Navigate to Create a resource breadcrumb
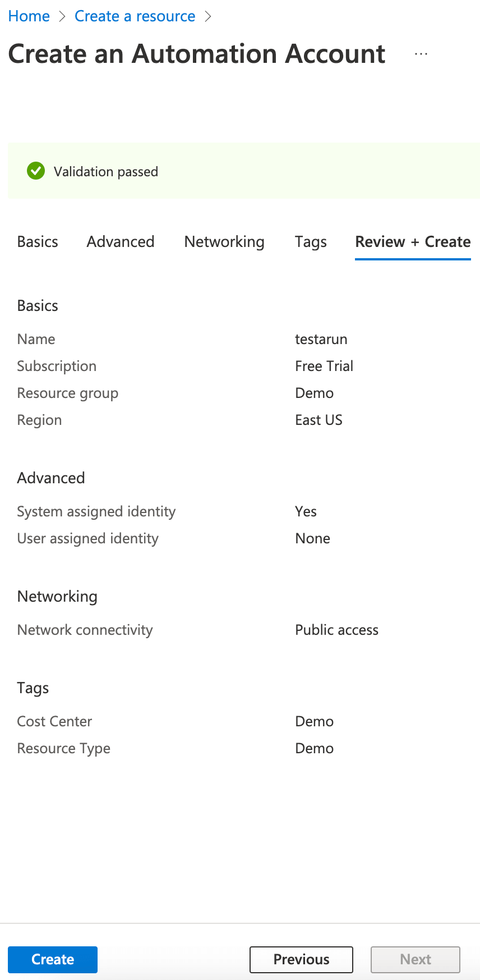Image resolution: width=480 pixels, height=980 pixels. click(135, 16)
